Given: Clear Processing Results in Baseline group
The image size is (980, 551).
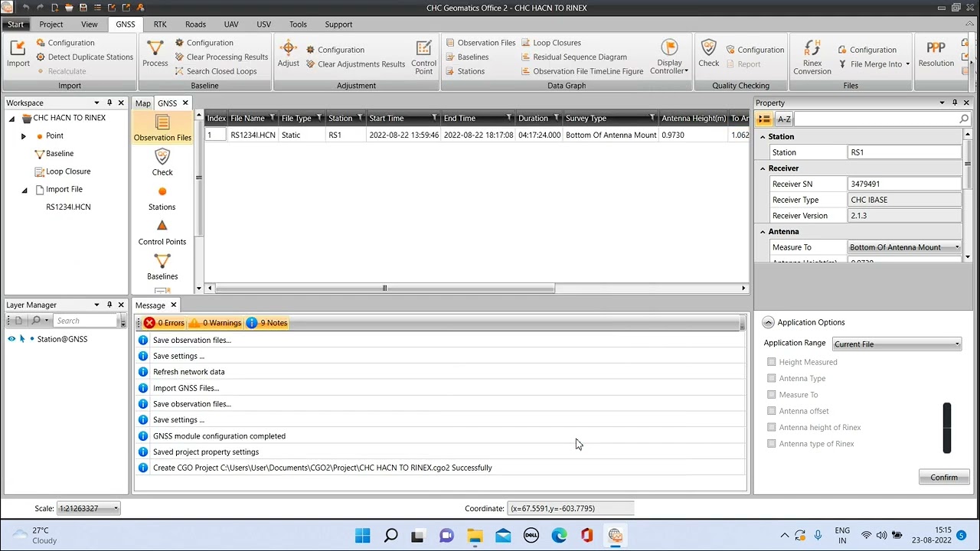Looking at the screenshot, I should 221,57.
